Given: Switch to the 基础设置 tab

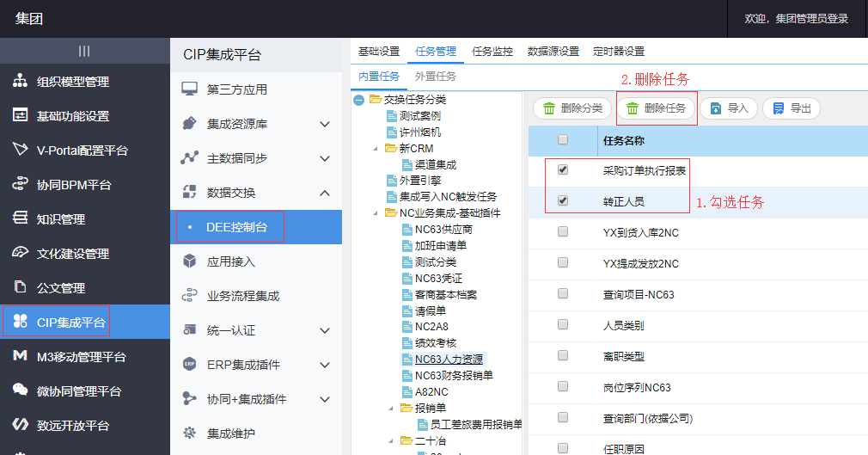Looking at the screenshot, I should [379, 52].
